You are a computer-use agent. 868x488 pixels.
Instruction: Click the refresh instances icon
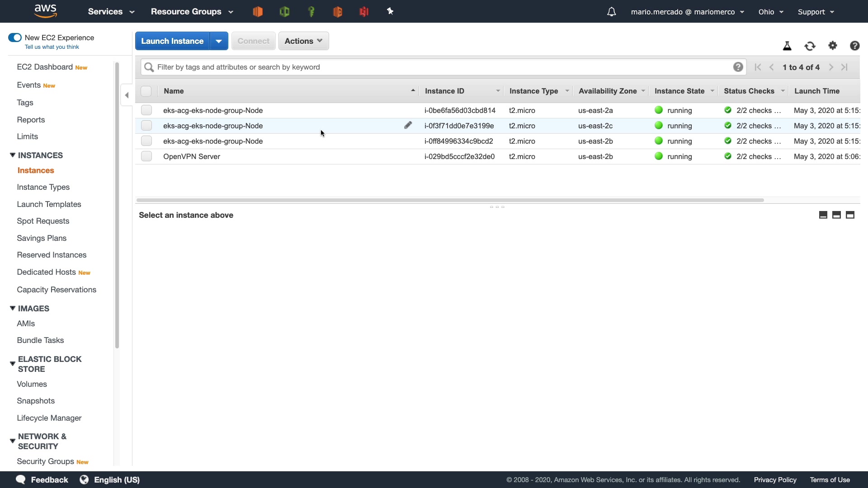point(810,46)
